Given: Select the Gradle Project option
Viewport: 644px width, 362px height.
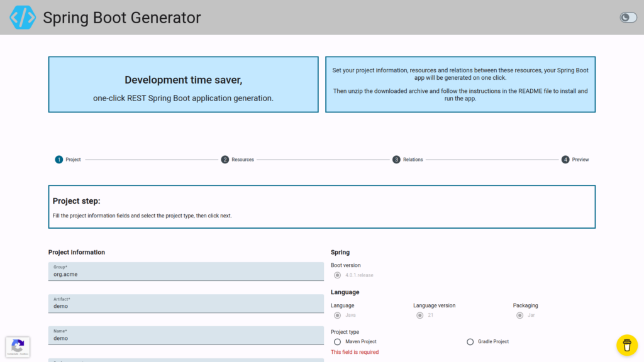Looking at the screenshot, I should click(470, 342).
